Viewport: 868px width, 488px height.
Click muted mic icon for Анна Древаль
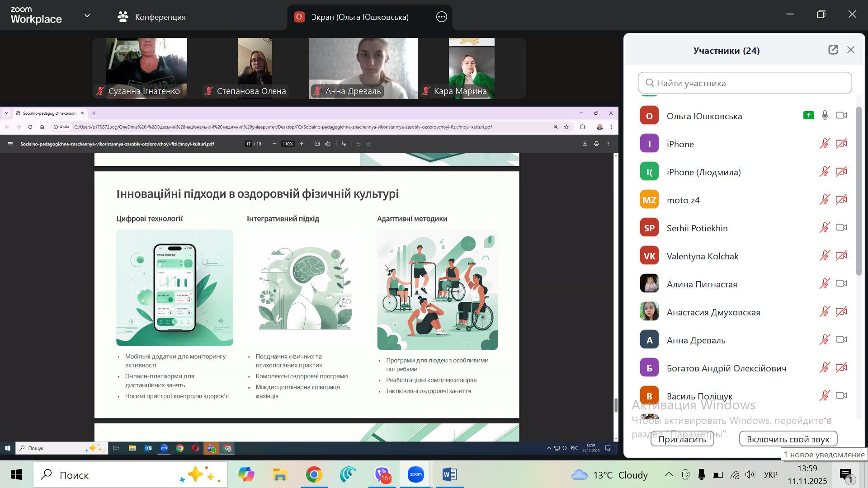[825, 340]
